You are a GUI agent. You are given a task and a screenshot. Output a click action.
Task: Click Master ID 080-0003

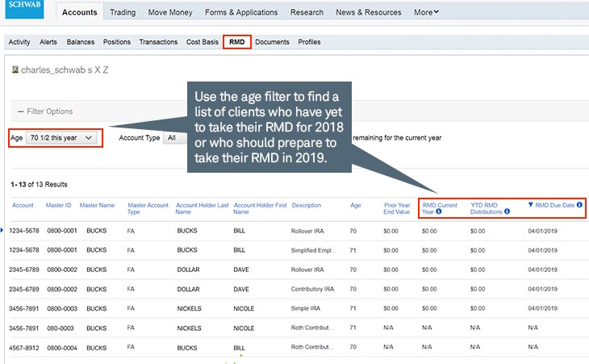tap(61, 328)
